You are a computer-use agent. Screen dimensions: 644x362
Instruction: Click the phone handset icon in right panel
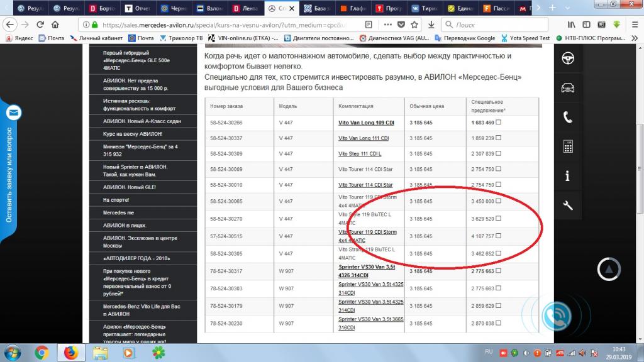568,118
